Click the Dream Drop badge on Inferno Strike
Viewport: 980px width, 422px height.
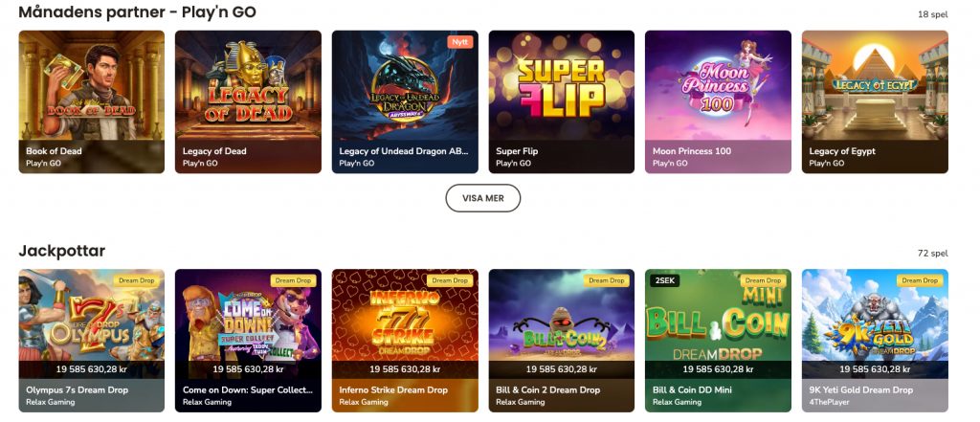(450, 280)
